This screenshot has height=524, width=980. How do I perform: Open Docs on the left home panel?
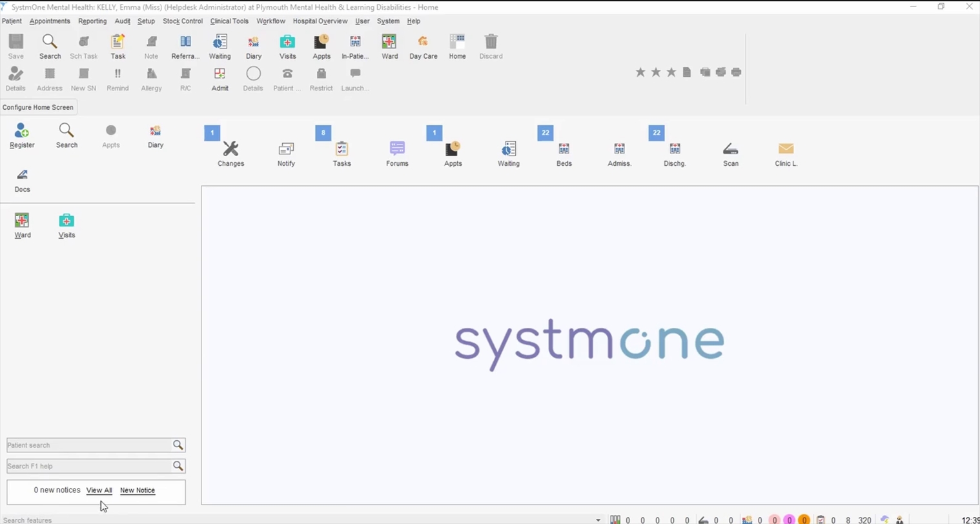(x=22, y=181)
